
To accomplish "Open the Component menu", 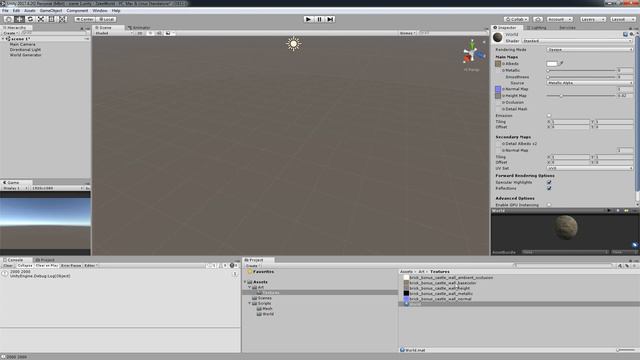I will (77, 11).
